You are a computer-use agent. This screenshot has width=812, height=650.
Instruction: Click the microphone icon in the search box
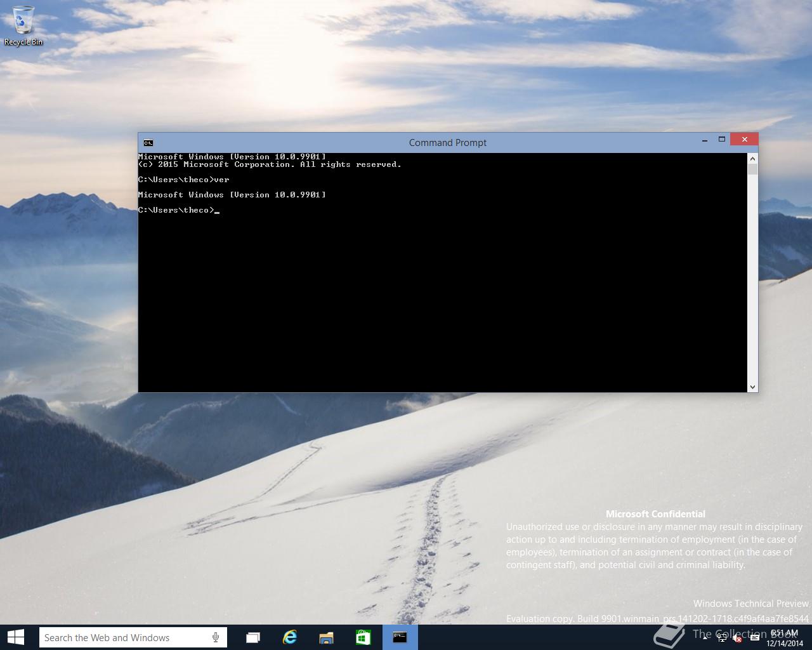(x=216, y=637)
